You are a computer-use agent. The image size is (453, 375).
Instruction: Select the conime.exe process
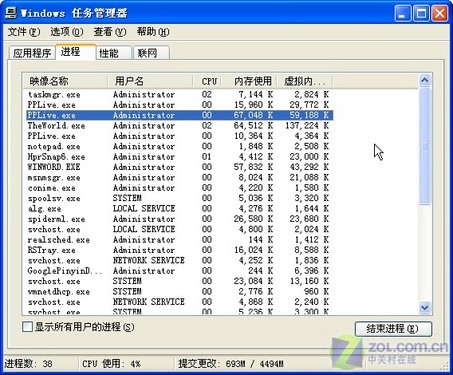179,188
